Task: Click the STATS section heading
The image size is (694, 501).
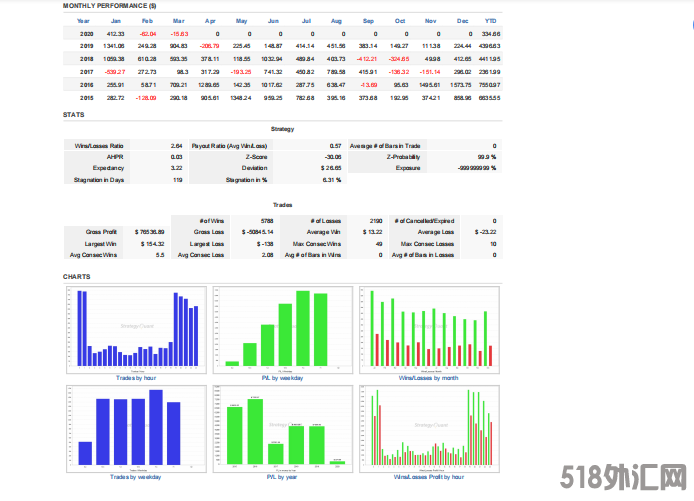Action: point(74,114)
